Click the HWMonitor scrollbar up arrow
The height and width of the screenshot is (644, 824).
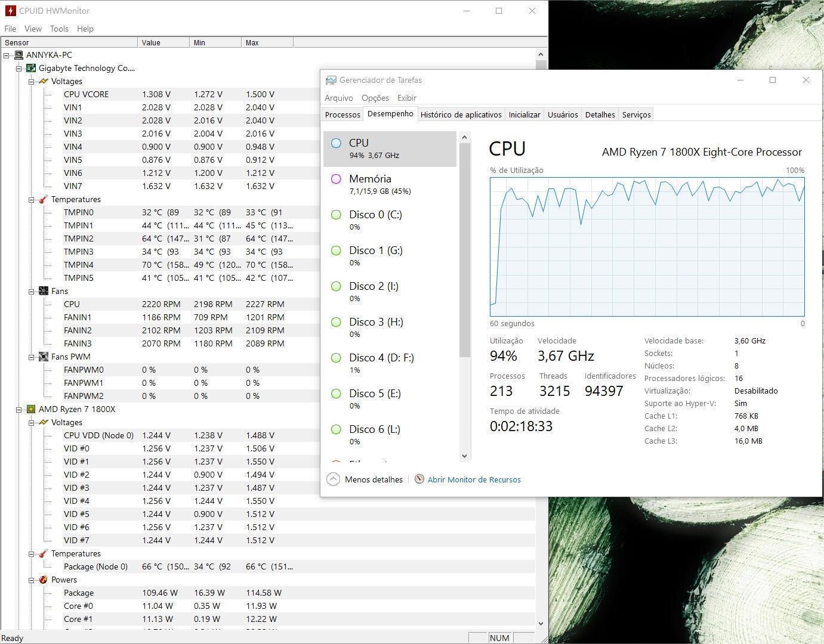click(x=541, y=54)
